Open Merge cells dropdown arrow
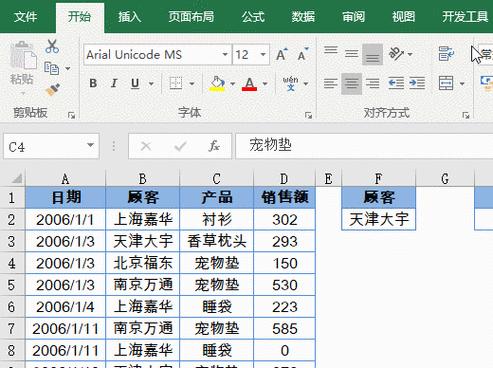The image size is (493, 368). [462, 83]
